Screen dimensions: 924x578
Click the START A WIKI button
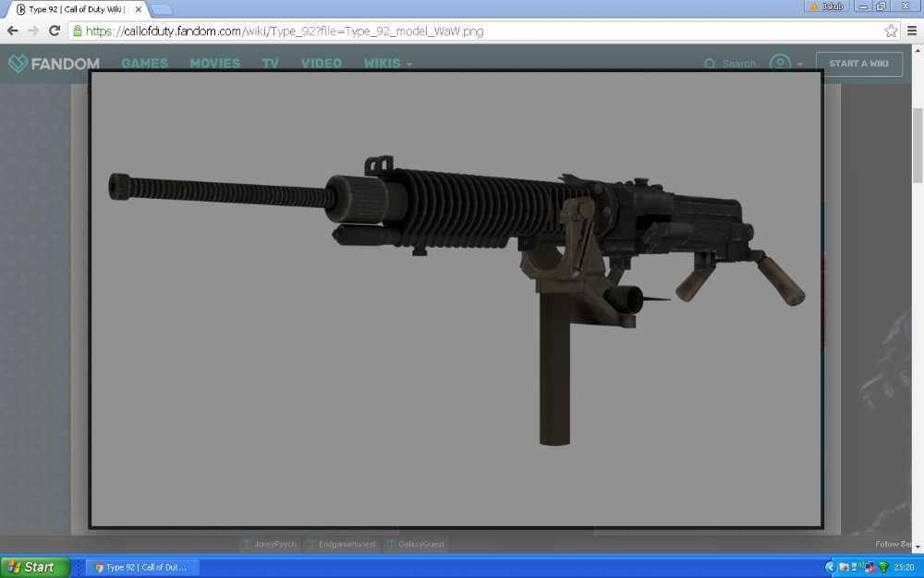[x=858, y=64]
